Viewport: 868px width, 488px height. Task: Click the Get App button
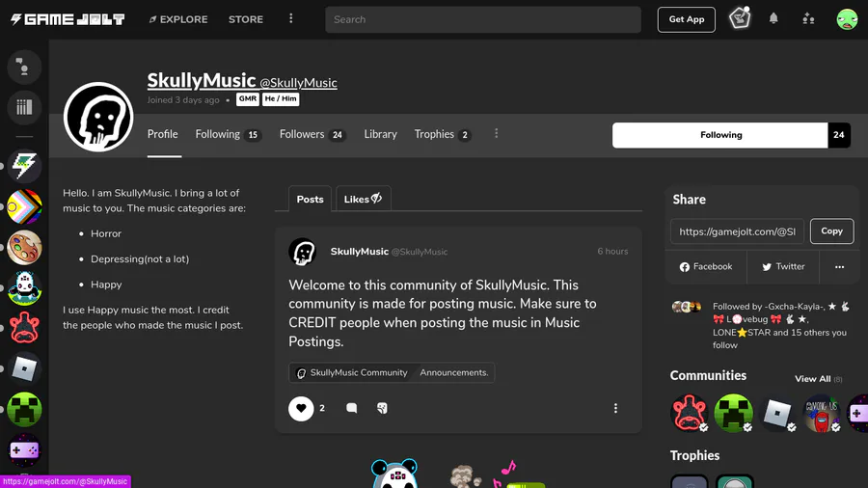pyautogui.click(x=686, y=19)
